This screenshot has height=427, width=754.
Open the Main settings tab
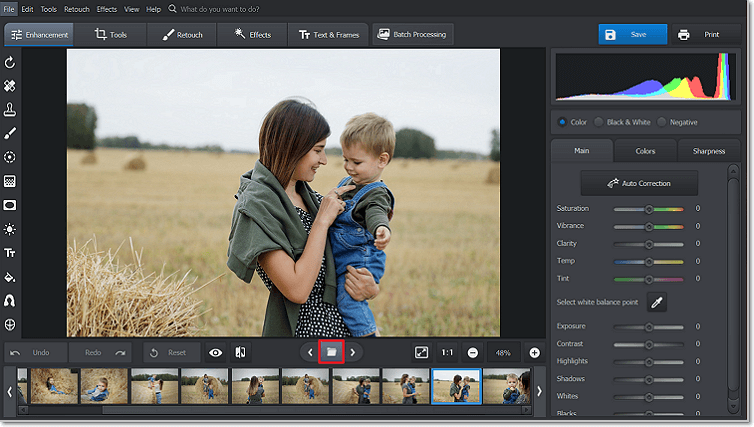[581, 151]
